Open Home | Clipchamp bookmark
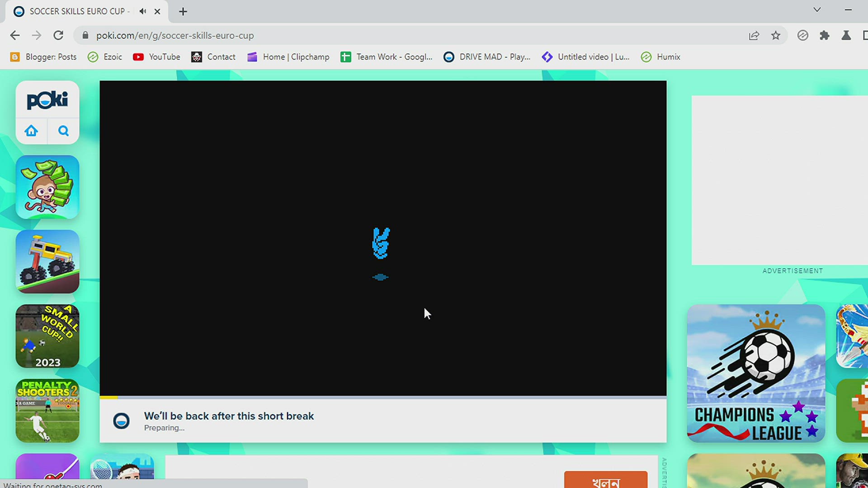Screen dimensions: 868x488 click(288, 57)
